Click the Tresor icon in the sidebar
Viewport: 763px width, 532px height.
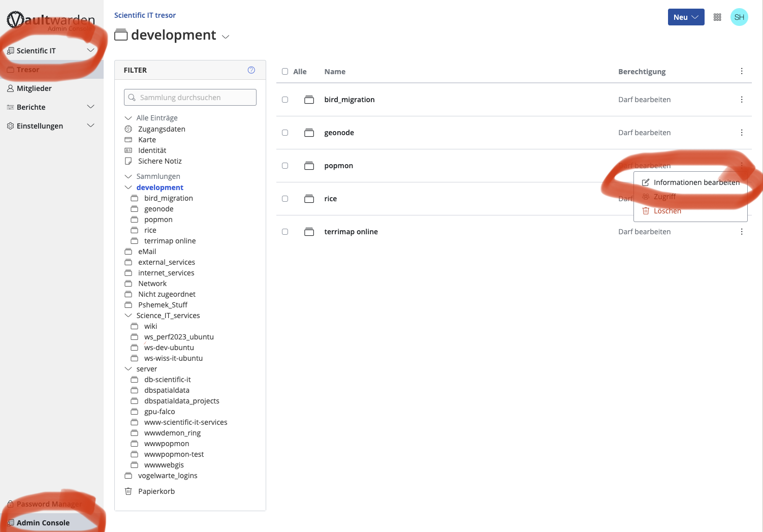11,69
